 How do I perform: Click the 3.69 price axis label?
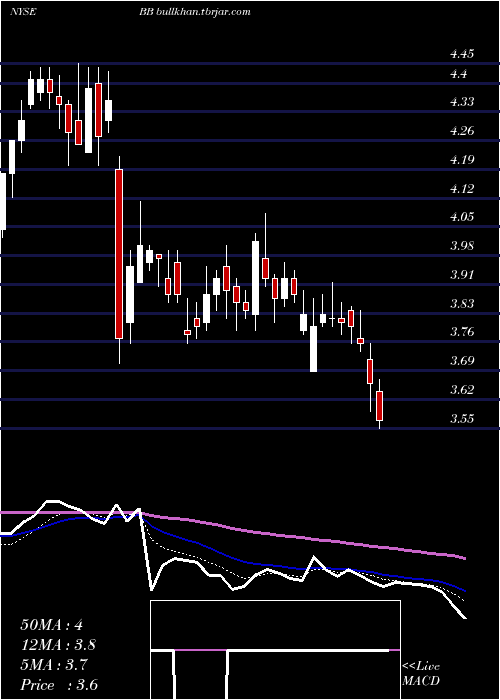[x=462, y=361]
